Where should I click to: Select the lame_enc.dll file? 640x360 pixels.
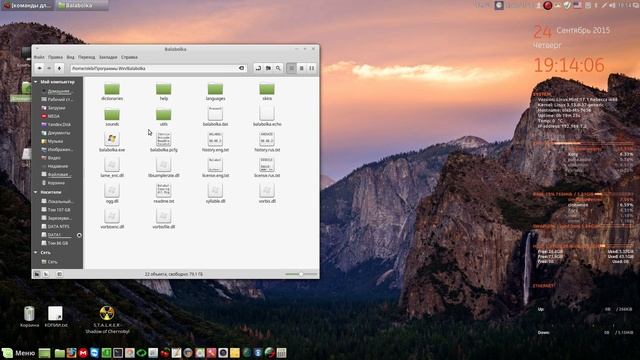[x=112, y=168]
